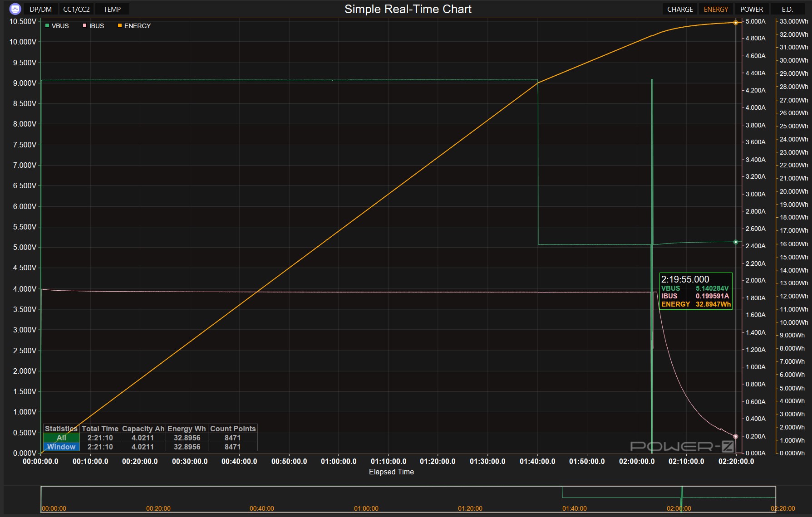Toggle the CC1/CC2 curve button

coord(76,9)
